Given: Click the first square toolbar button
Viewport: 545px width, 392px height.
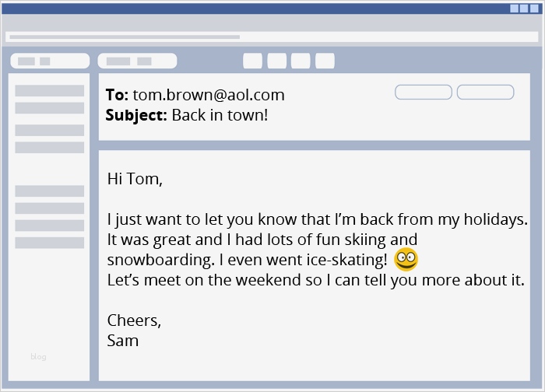Looking at the screenshot, I should [252, 61].
